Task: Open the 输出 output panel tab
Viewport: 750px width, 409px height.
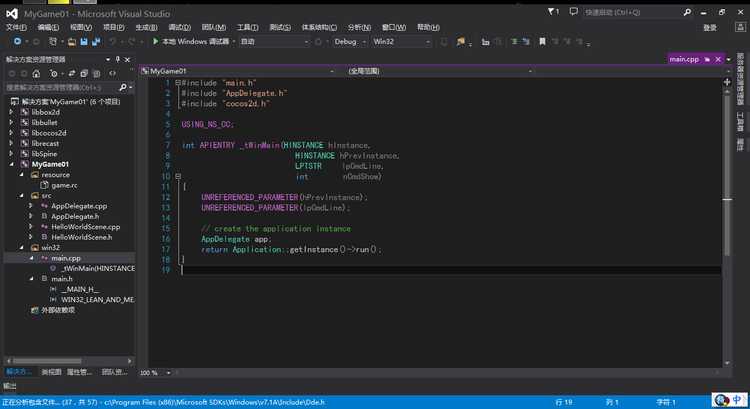Action: click(x=10, y=386)
